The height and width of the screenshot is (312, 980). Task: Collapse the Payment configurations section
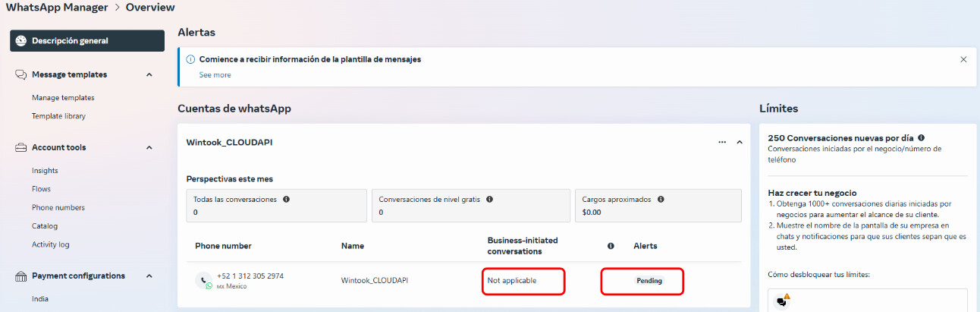coord(149,276)
